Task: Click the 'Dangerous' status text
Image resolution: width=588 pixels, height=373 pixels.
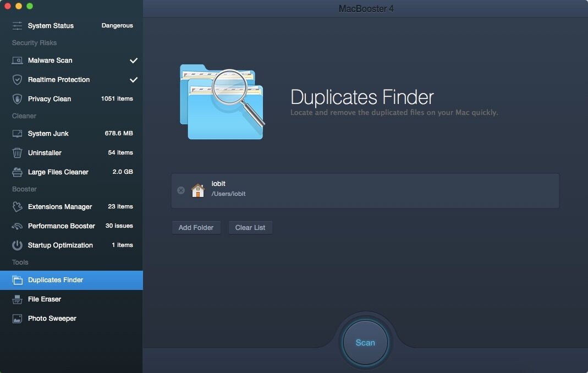Action: 117,25
